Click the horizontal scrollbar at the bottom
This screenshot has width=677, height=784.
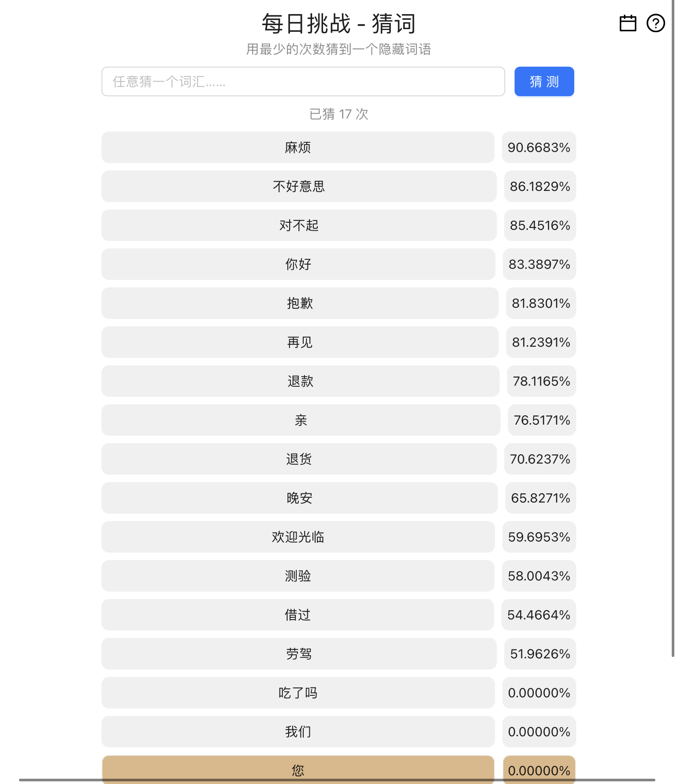click(337, 780)
